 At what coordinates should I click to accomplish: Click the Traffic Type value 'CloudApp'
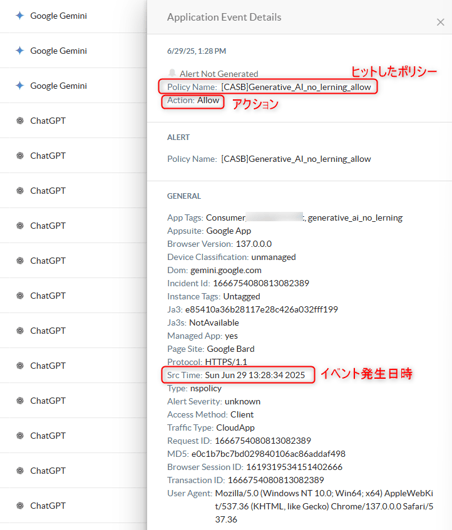pyautogui.click(x=235, y=428)
